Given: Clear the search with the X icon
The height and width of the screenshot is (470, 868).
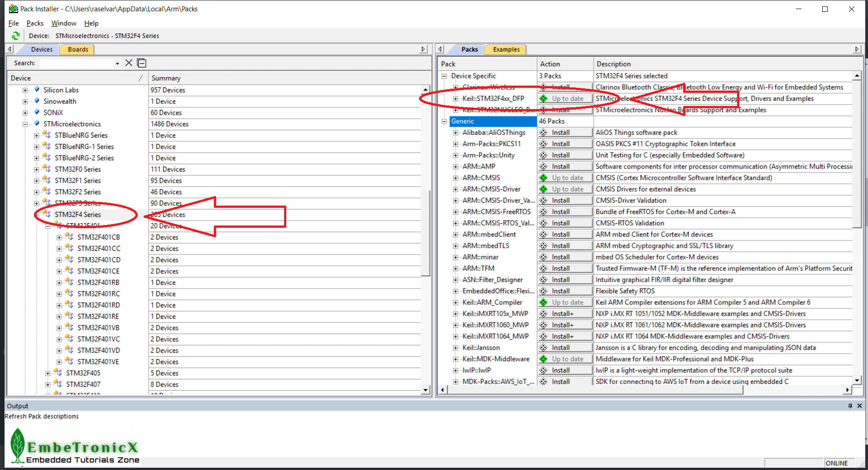Looking at the screenshot, I should [129, 63].
